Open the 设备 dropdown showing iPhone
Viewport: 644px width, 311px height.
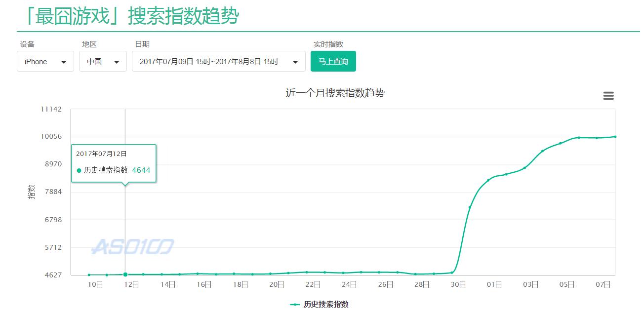(45, 62)
